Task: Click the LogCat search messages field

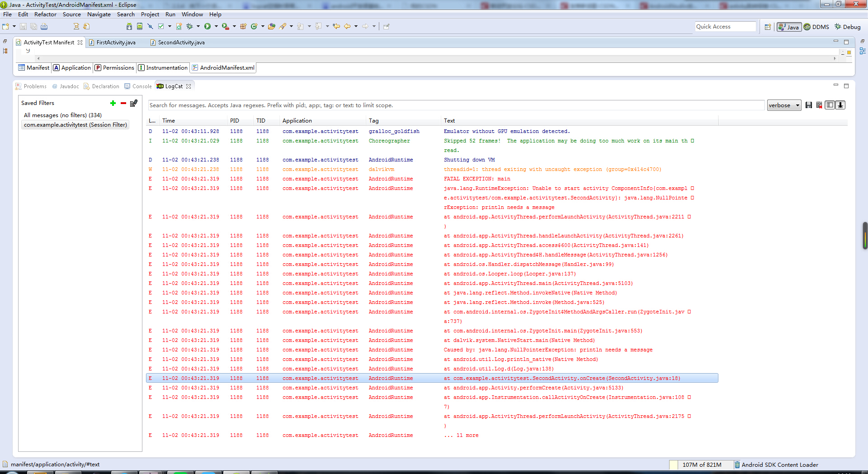Action: coord(456,105)
